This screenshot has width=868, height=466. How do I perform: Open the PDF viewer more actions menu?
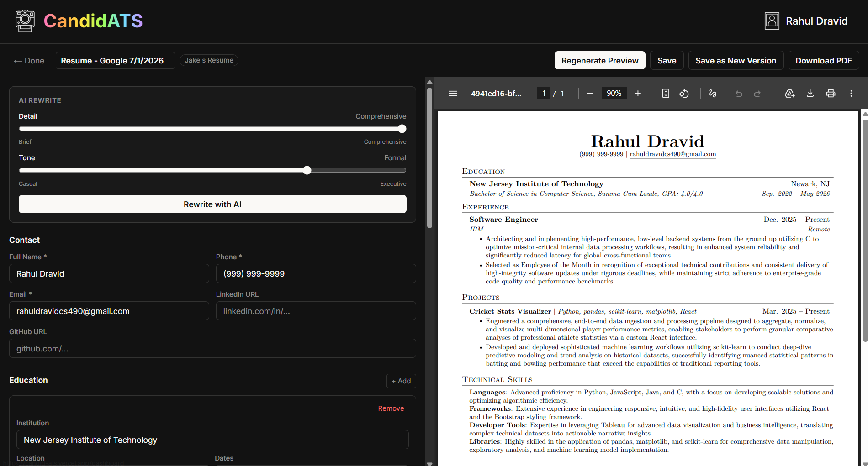[x=851, y=94]
